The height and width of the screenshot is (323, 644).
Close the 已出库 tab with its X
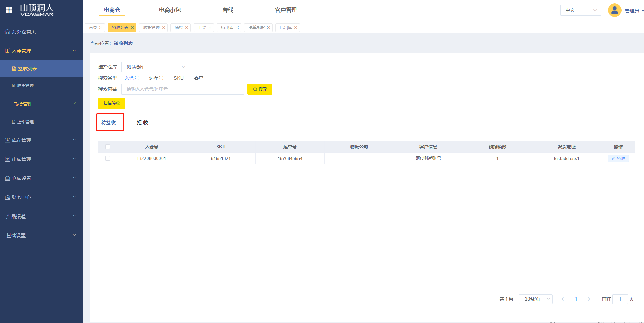296,28
